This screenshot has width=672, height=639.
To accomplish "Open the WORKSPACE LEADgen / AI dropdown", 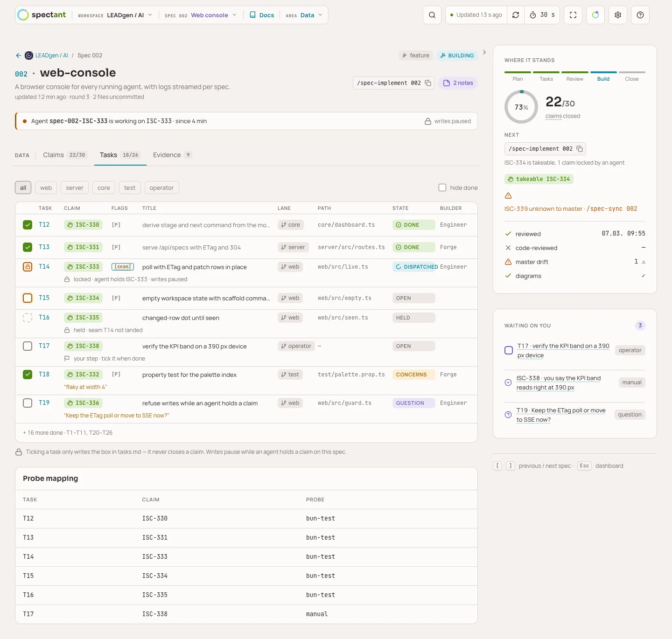I will 115,15.
